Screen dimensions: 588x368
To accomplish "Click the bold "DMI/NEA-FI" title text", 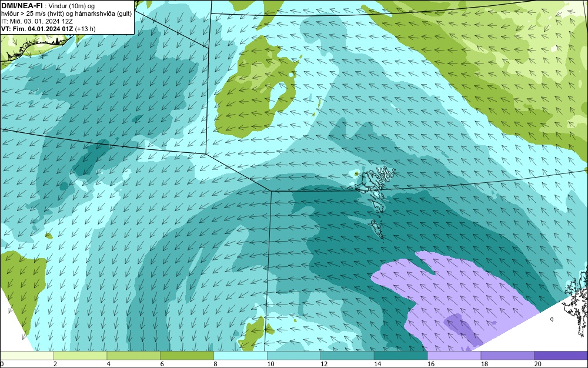I will pos(22,6).
